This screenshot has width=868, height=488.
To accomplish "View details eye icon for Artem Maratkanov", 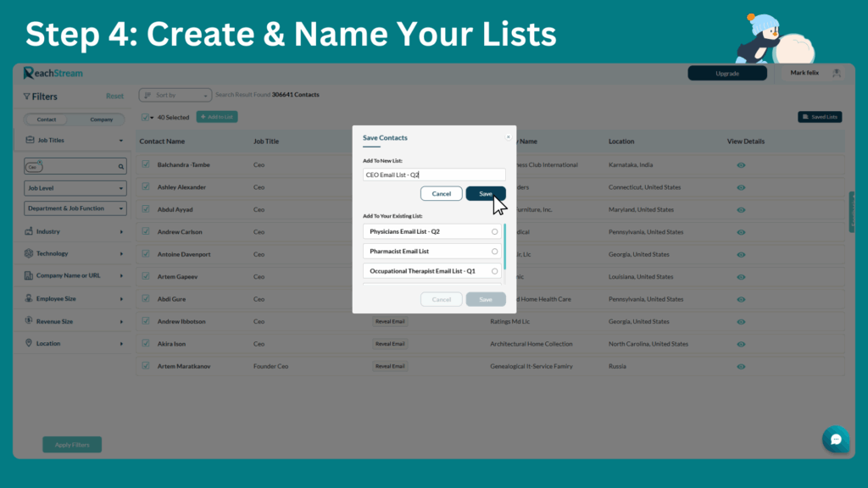I will pos(741,367).
